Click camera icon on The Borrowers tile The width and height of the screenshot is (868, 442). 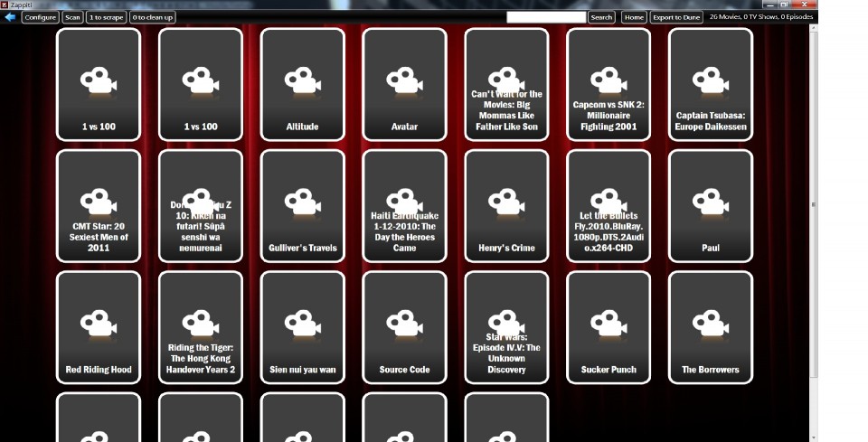710,324
